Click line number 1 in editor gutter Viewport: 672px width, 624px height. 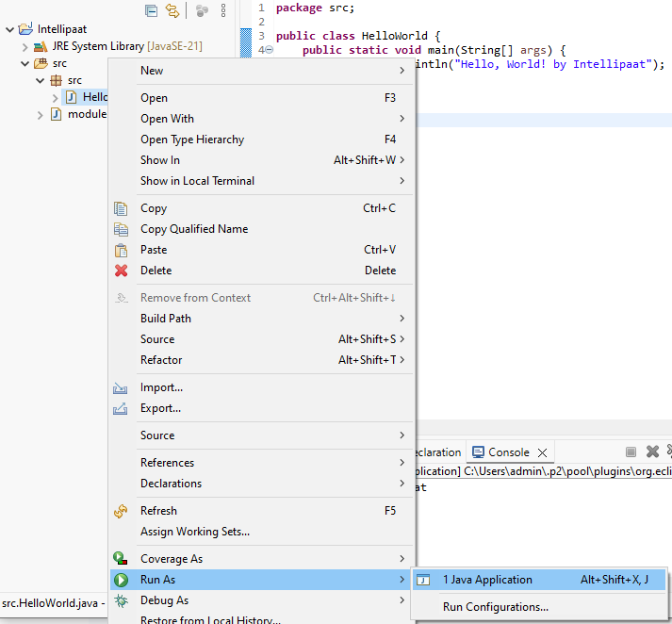coord(261,8)
